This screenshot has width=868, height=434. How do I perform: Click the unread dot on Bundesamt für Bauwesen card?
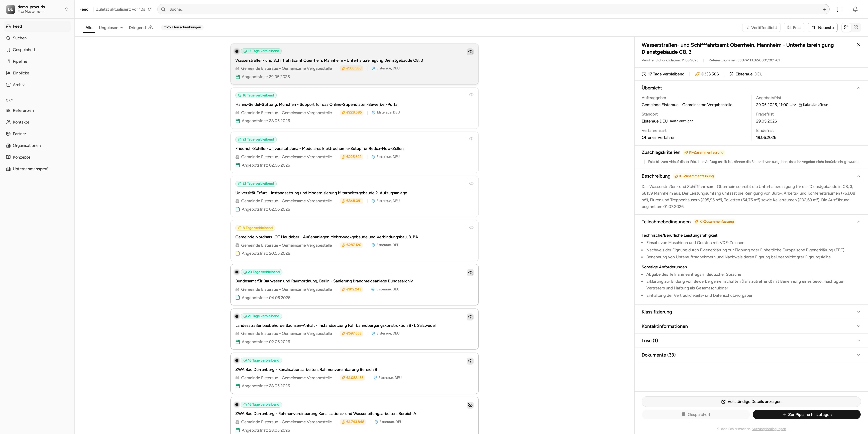(237, 272)
